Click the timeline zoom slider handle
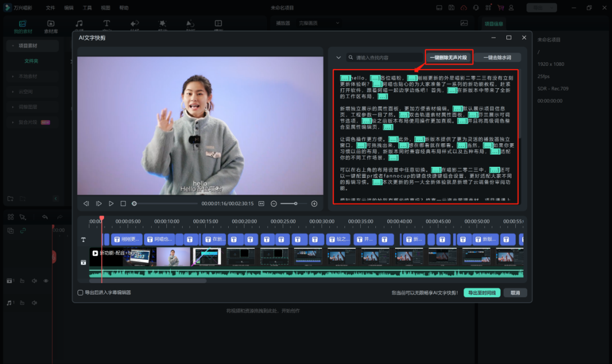The width and height of the screenshot is (612, 364). pos(296,203)
